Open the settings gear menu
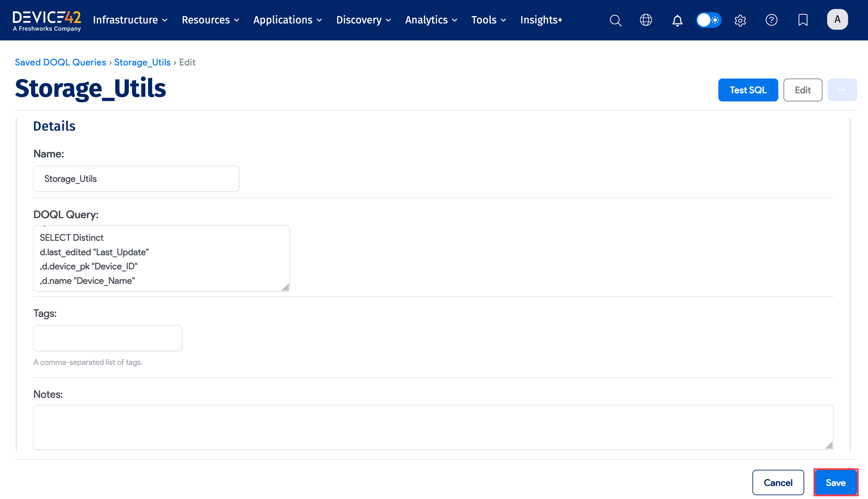The image size is (868, 499). coord(740,20)
